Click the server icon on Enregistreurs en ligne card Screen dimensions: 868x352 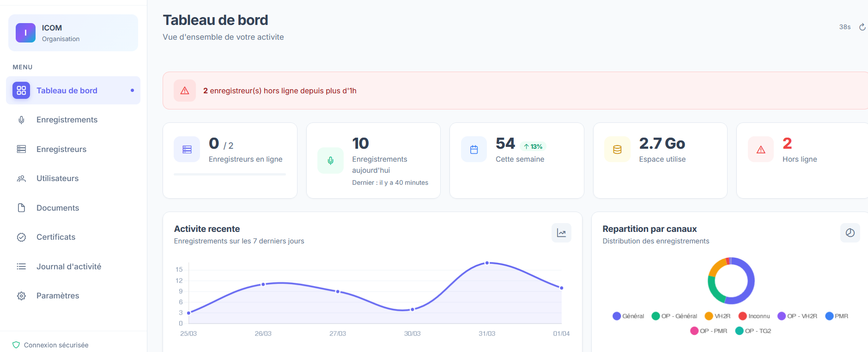[x=187, y=149]
